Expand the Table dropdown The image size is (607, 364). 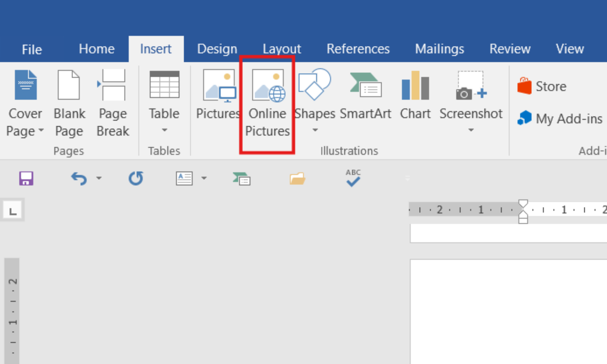164,130
